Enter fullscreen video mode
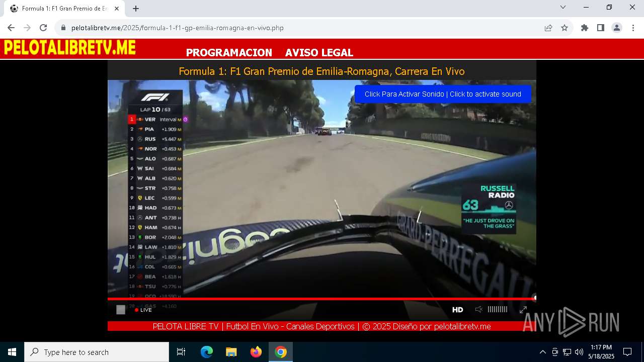 [523, 310]
